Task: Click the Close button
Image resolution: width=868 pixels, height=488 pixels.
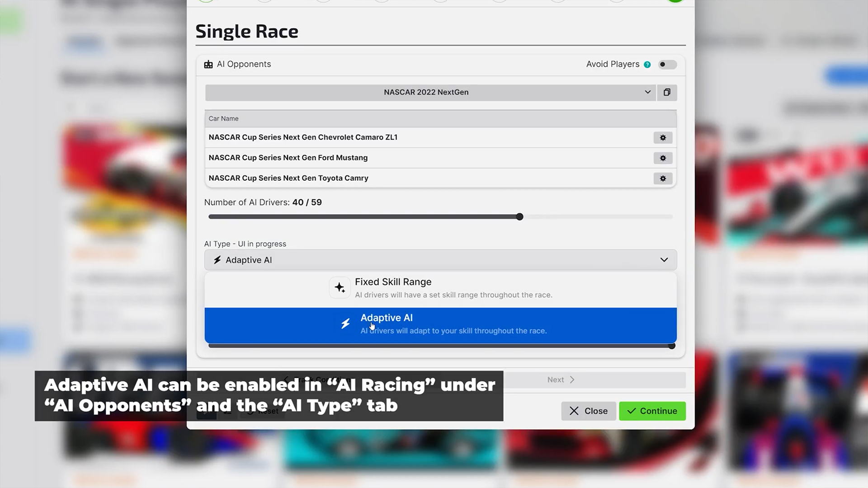Action: pos(588,411)
